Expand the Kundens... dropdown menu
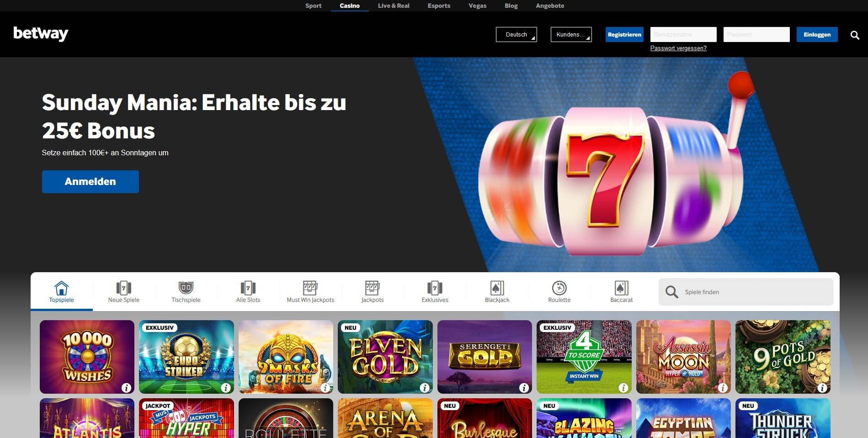This screenshot has height=438, width=868. pos(571,35)
